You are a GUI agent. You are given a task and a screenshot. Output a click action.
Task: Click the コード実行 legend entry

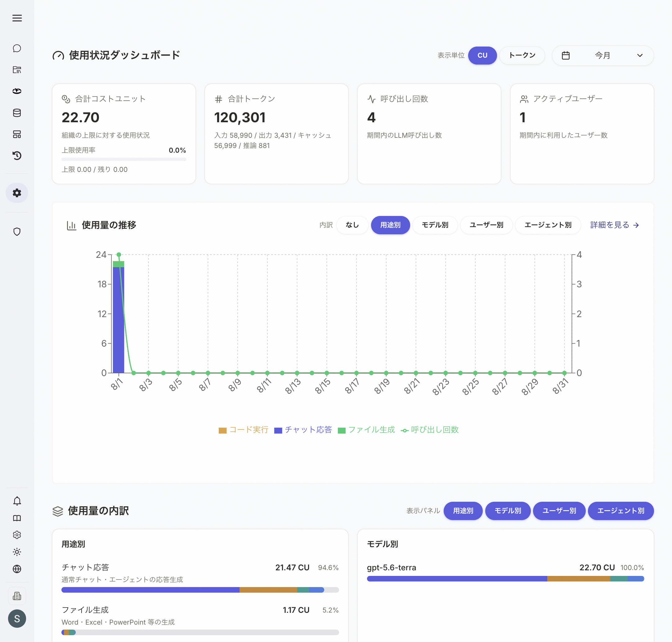(244, 430)
